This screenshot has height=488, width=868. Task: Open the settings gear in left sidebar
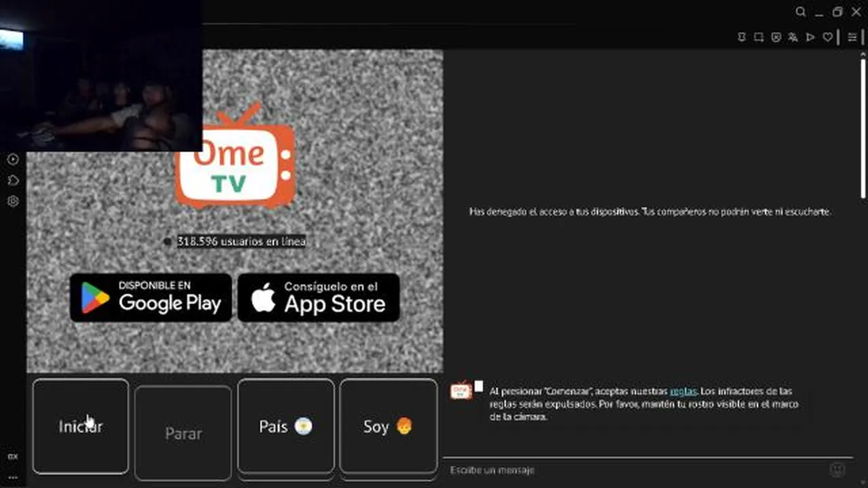click(13, 201)
